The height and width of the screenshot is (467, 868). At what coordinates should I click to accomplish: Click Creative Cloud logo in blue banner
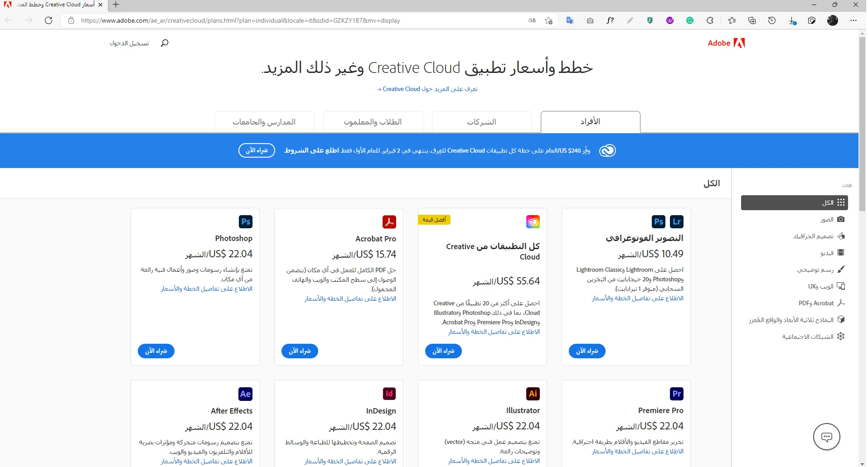(607, 150)
